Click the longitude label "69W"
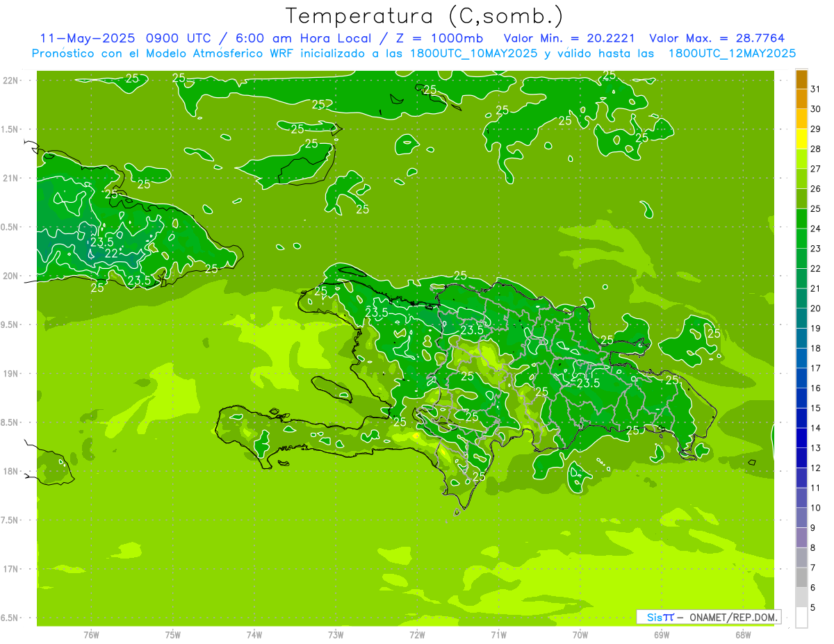The width and height of the screenshot is (834, 644). 661,634
